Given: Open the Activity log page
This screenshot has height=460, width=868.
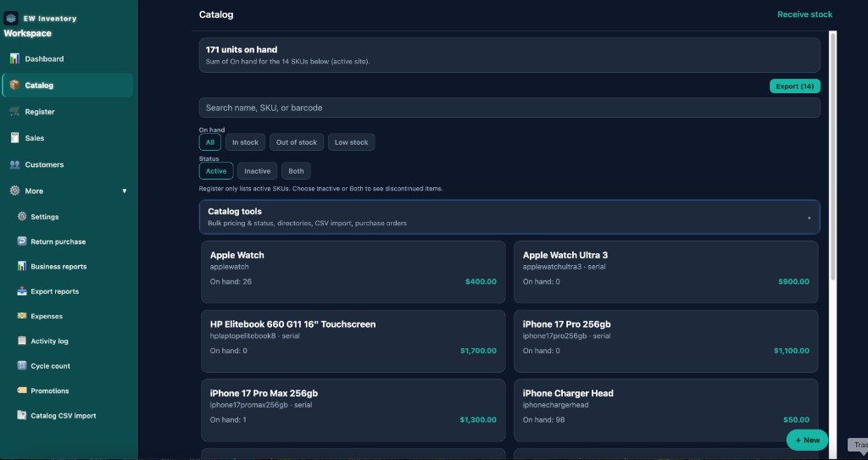Looking at the screenshot, I should pyautogui.click(x=49, y=341).
